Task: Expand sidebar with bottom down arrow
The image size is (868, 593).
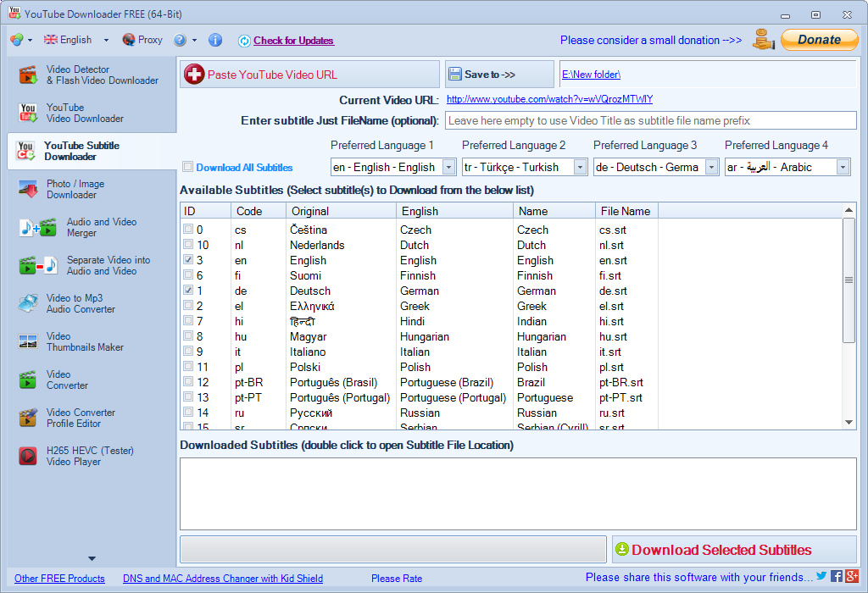Action: (x=92, y=559)
